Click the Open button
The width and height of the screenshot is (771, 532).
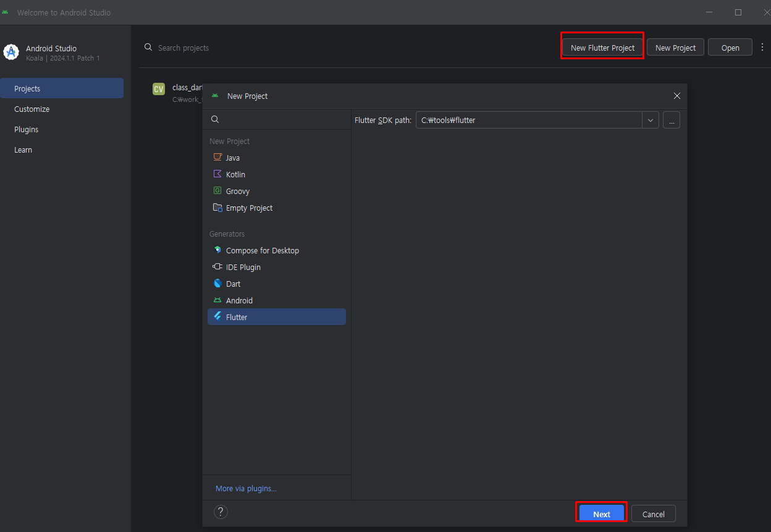coord(730,48)
